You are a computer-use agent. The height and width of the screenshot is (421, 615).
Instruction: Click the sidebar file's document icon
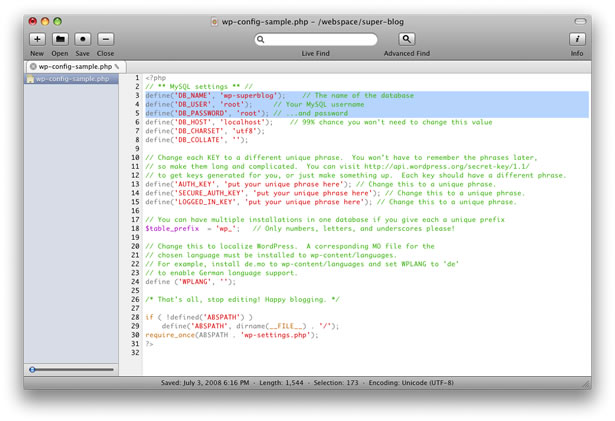click(x=30, y=79)
